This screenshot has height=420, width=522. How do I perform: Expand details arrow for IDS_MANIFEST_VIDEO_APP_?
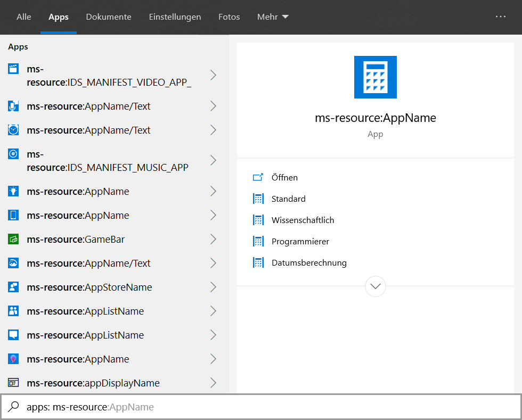214,75
